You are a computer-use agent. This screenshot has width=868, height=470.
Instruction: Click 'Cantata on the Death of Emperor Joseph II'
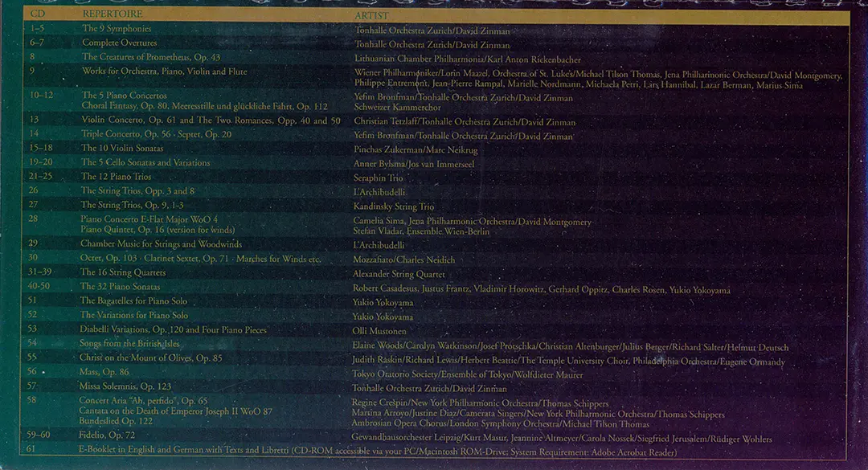[176, 411]
